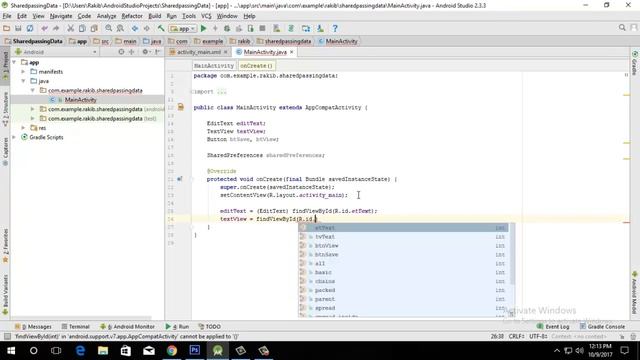Viewport: 640px width, 360px height.
Task: Click the autocomplete popup scrollbar
Action: coord(512,255)
